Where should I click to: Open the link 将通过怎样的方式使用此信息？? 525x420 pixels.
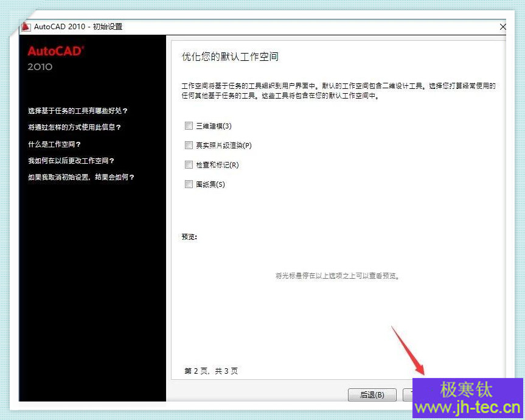(74, 127)
